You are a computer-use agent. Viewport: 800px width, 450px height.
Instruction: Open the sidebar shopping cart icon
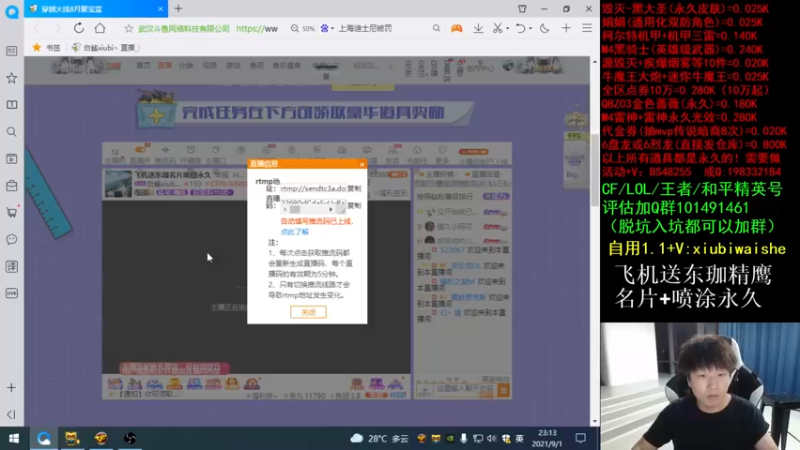pyautogui.click(x=11, y=212)
